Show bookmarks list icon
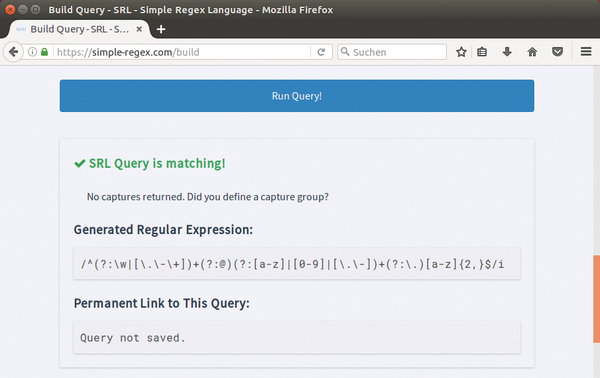Viewport: 600px width, 378px height. click(482, 52)
